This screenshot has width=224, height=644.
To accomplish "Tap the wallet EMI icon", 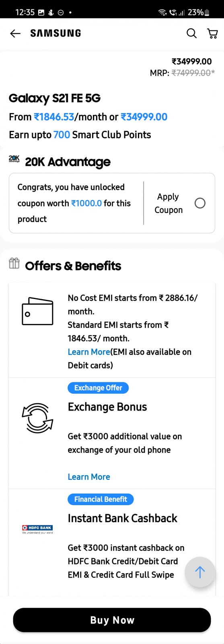I will click(x=37, y=311).
